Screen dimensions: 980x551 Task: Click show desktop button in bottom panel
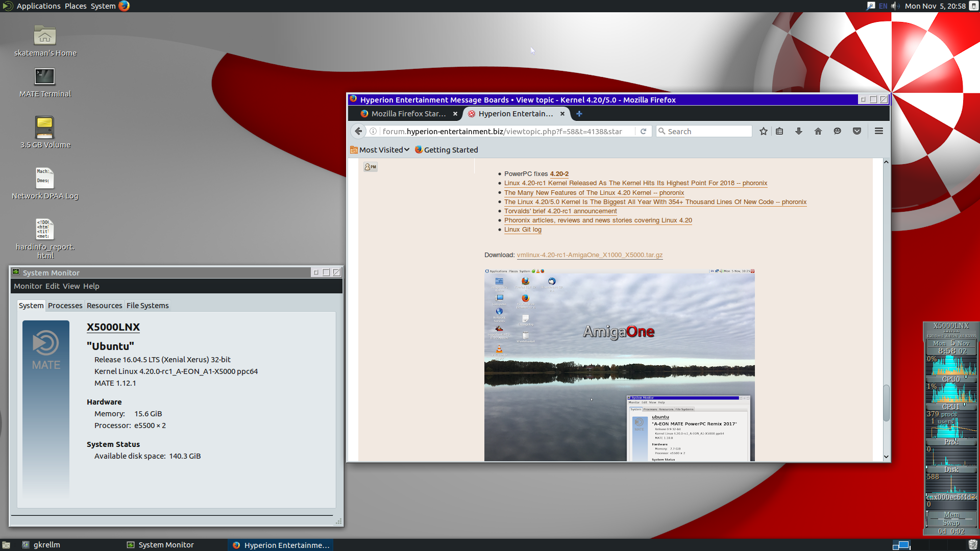(x=6, y=545)
